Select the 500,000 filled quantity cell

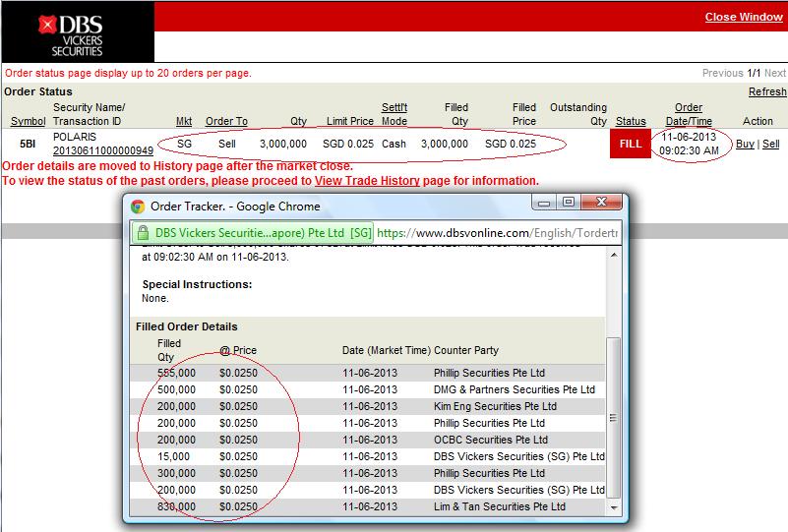coord(176,389)
